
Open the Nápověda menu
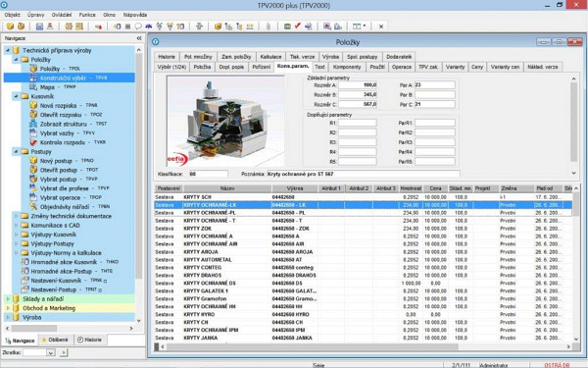pos(135,15)
